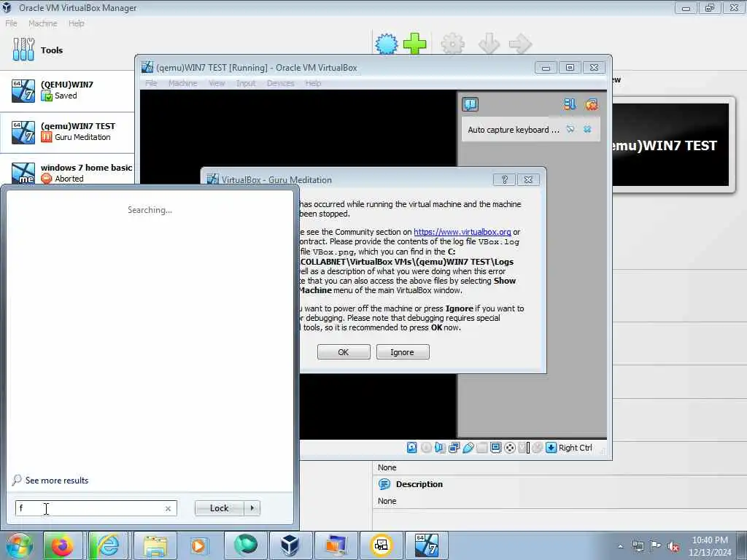Click the Start right-arrow toolbar icon
Screen dimensions: 747x560
pos(519,44)
